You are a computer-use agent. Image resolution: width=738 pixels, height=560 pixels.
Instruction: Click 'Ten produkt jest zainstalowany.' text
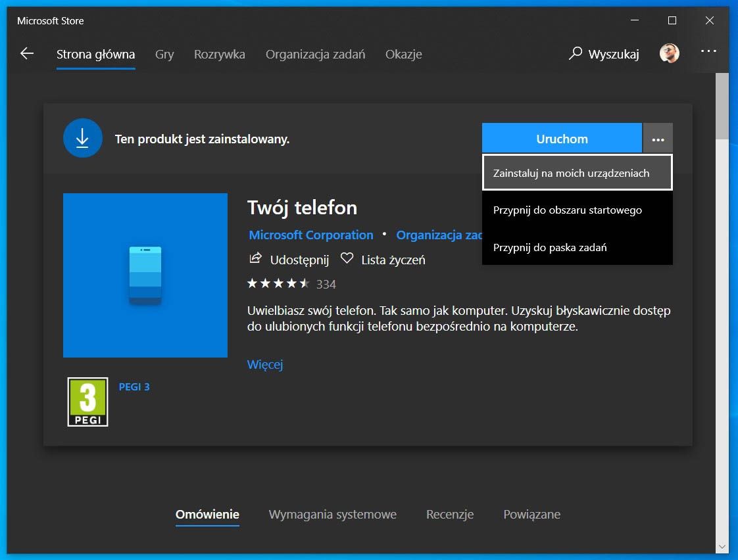(x=202, y=139)
